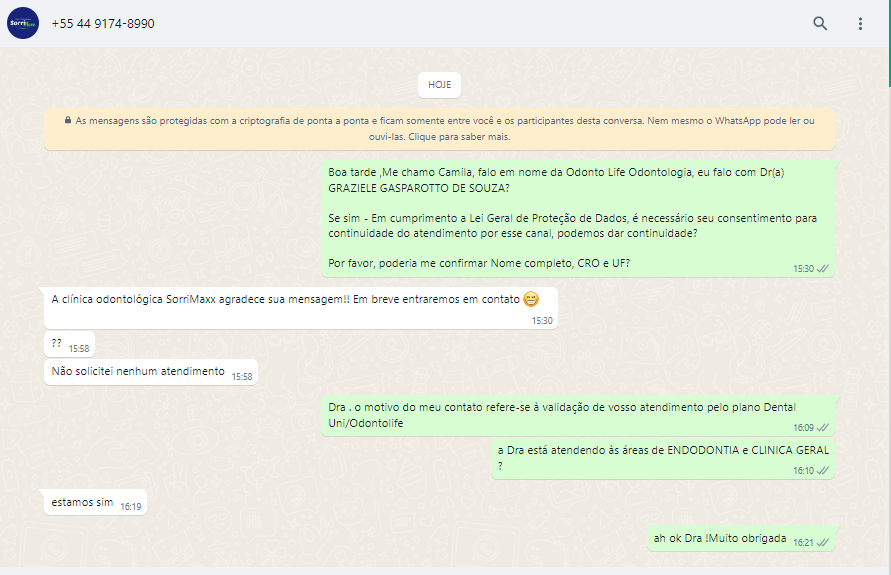Click the HOJE date chip

439,85
